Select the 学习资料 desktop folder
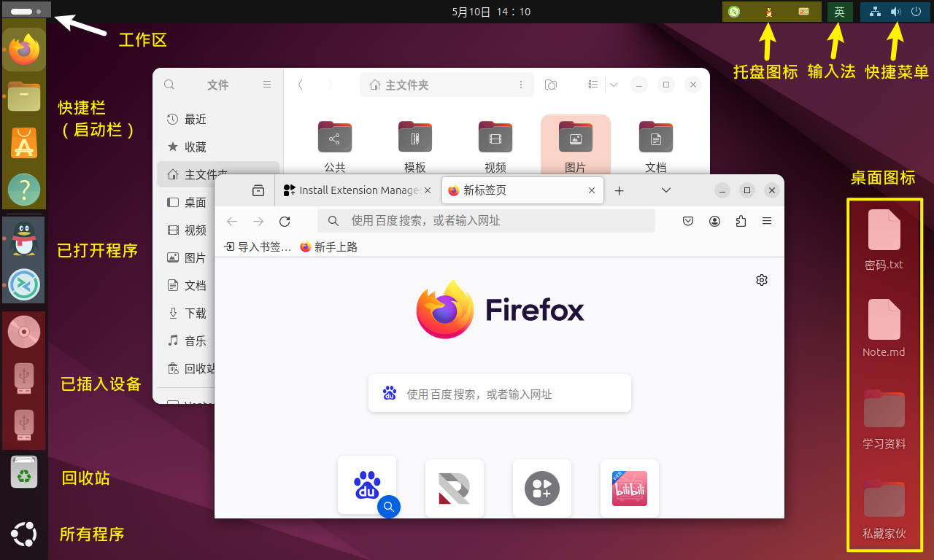This screenshot has width=934, height=560. coord(884,419)
